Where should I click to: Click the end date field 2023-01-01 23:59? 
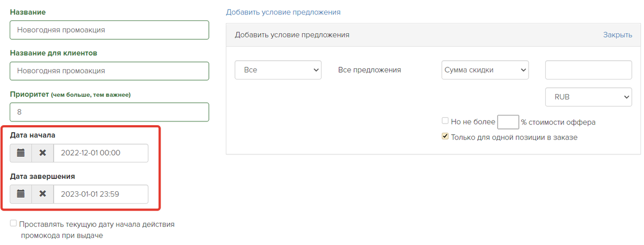pyautogui.click(x=101, y=194)
